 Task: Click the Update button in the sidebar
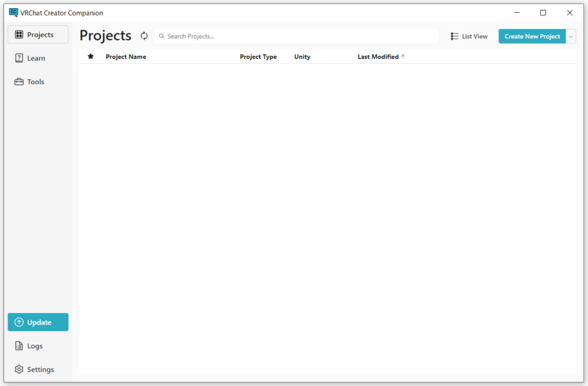coord(38,322)
